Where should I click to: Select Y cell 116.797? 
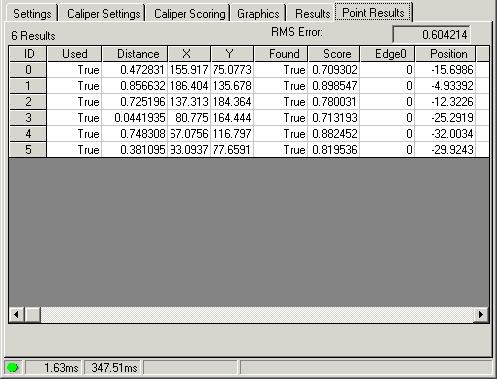[x=232, y=134]
